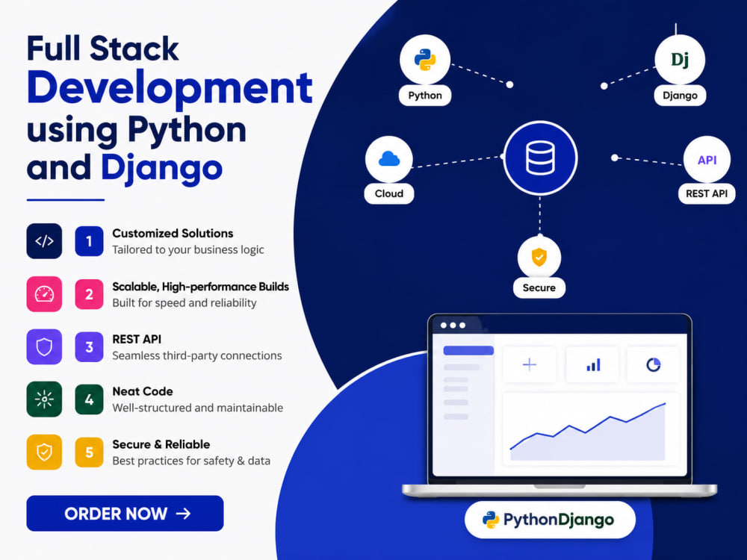This screenshot has height=560, width=747.
Task: Click the Neat Code heading
Action: click(143, 391)
